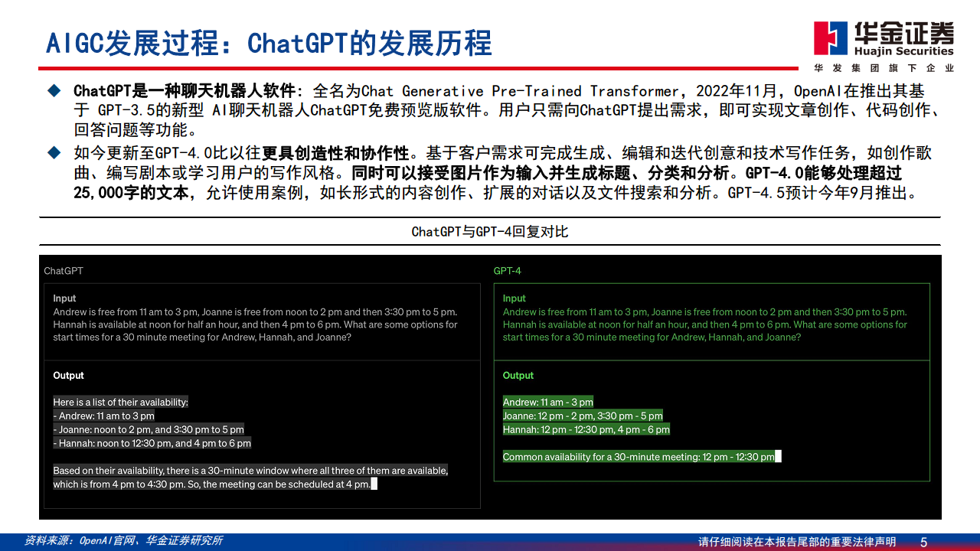Viewport: 980px width, 551px height.
Task: Click the white text cursor after GPT-4 output
Action: [778, 457]
